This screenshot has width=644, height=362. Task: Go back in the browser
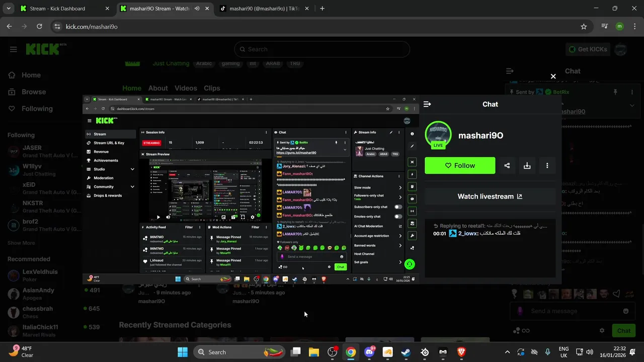[x=9, y=27]
